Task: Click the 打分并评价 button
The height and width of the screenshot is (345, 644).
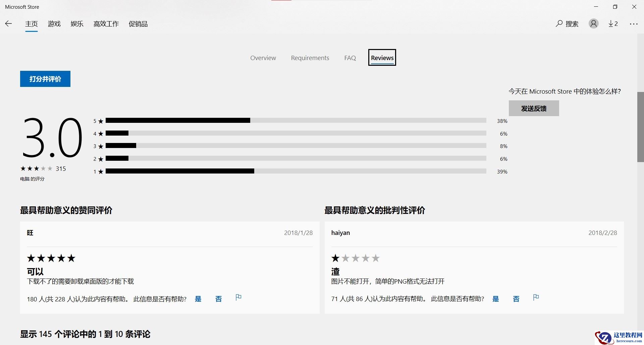Action: click(x=45, y=79)
